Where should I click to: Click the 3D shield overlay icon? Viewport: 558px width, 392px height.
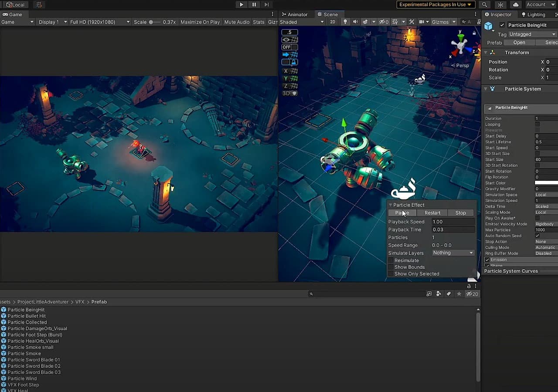coord(289,93)
